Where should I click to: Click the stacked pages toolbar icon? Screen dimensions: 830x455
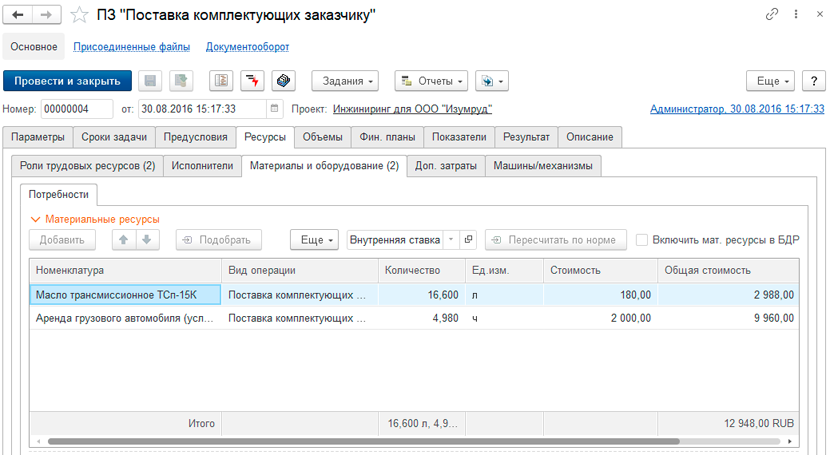pos(284,81)
